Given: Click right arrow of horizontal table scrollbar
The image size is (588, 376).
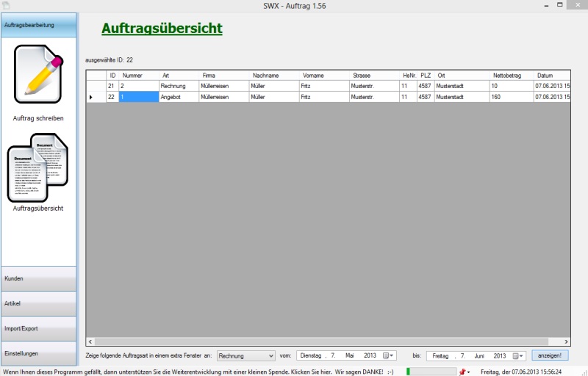Looking at the screenshot, I should [567, 341].
